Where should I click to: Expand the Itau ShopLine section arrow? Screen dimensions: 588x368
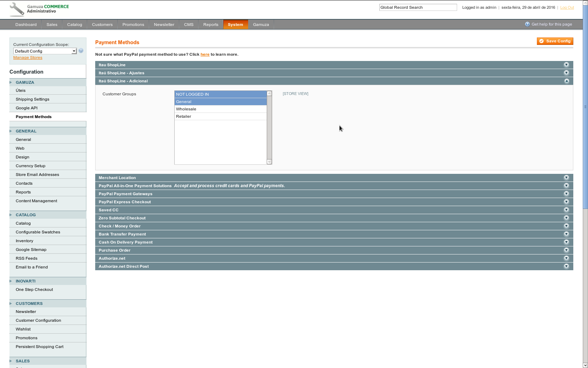[566, 65]
